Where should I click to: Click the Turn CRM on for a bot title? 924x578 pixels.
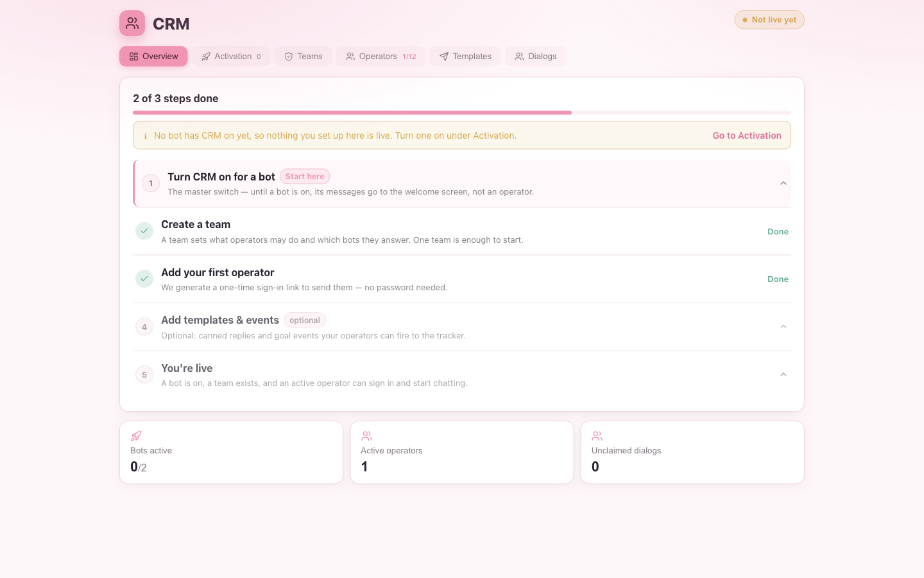pos(221,177)
